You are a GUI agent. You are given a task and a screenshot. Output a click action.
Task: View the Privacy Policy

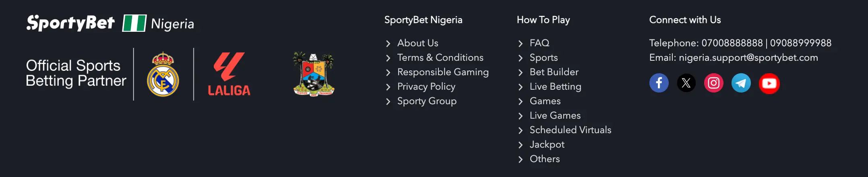coord(426,86)
